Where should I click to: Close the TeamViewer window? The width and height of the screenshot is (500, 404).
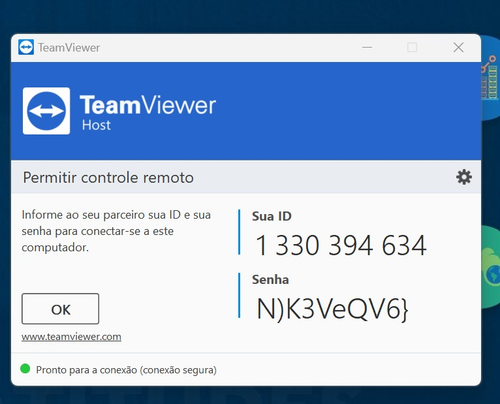tap(459, 47)
